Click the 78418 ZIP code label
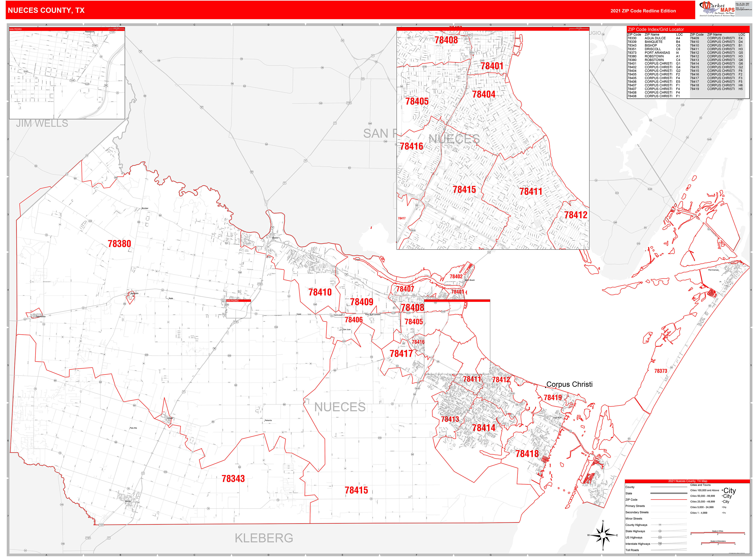This screenshot has height=557, width=756. click(x=527, y=454)
